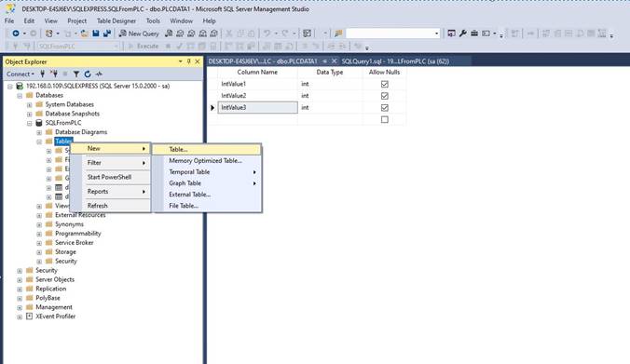Click the New Query toolbar button
The image size is (630, 364).
[139, 34]
